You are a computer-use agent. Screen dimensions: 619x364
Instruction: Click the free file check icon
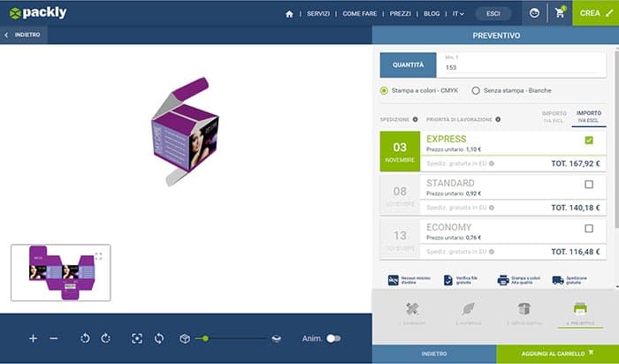[x=448, y=280]
